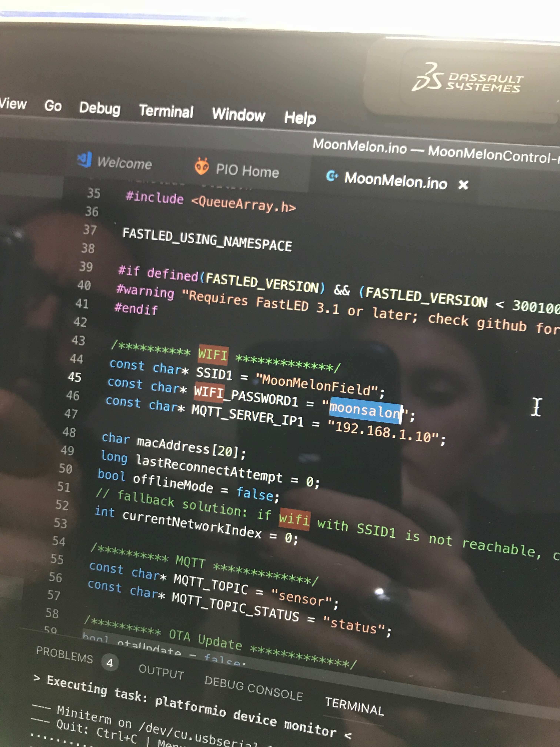Screen dimensions: 560x747
Task: Open the Terminal menu in menu bar
Action: click(x=166, y=111)
